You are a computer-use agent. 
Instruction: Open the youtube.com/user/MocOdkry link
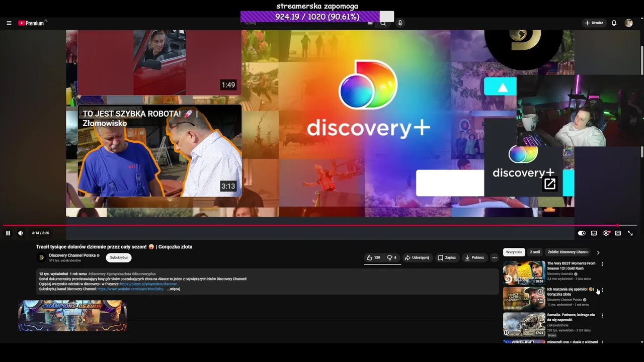tap(131, 289)
